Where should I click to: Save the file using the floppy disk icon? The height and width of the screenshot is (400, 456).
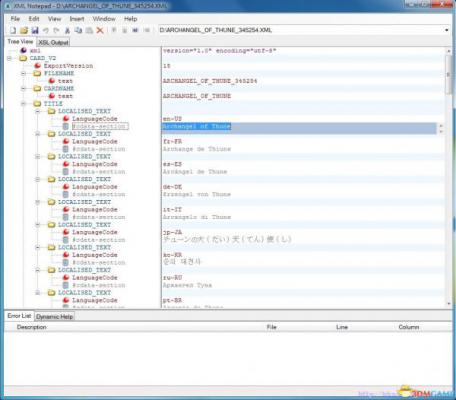(x=35, y=30)
